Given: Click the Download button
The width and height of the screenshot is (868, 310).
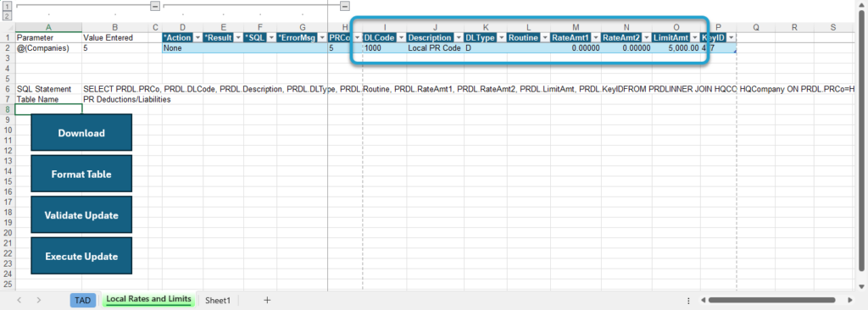Looking at the screenshot, I should tap(81, 133).
